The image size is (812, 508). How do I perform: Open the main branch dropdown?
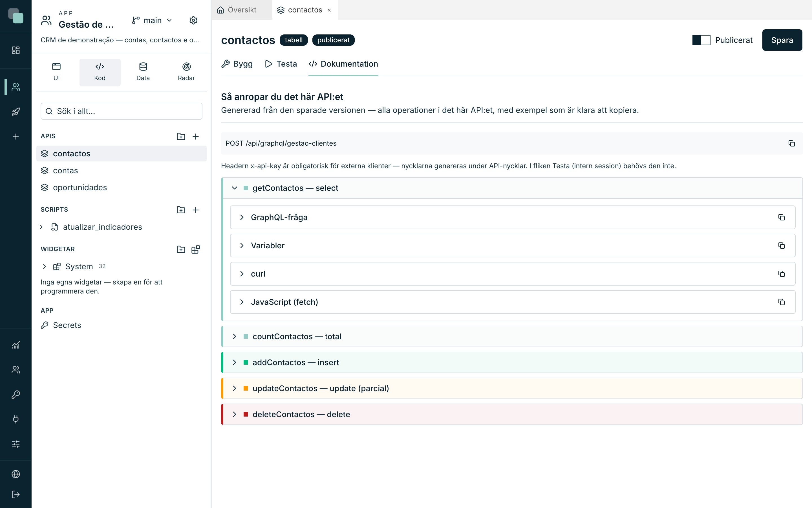click(152, 21)
